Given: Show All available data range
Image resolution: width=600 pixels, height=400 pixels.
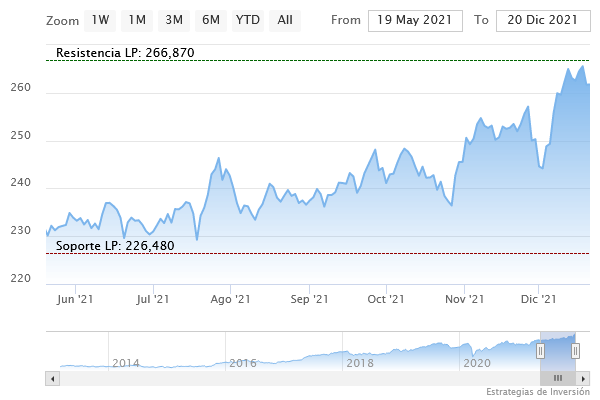Looking at the screenshot, I should coord(285,20).
